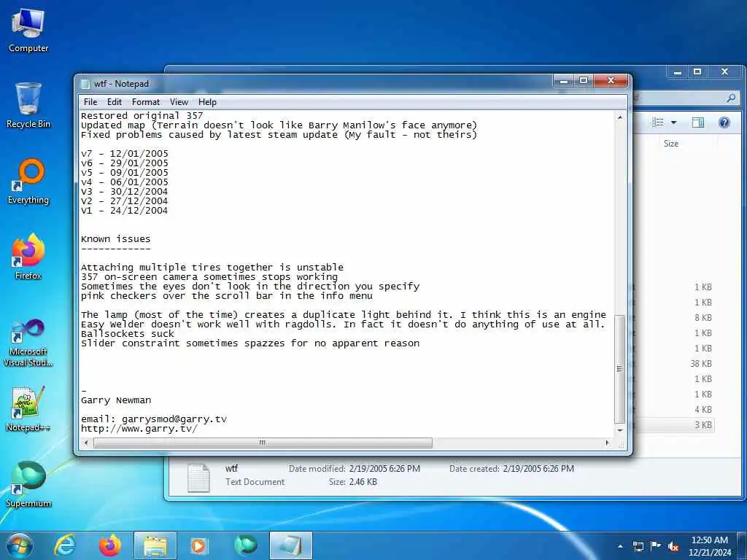Click the 'Garry Newman' line in Notepad
747x560 pixels.
[x=116, y=400]
